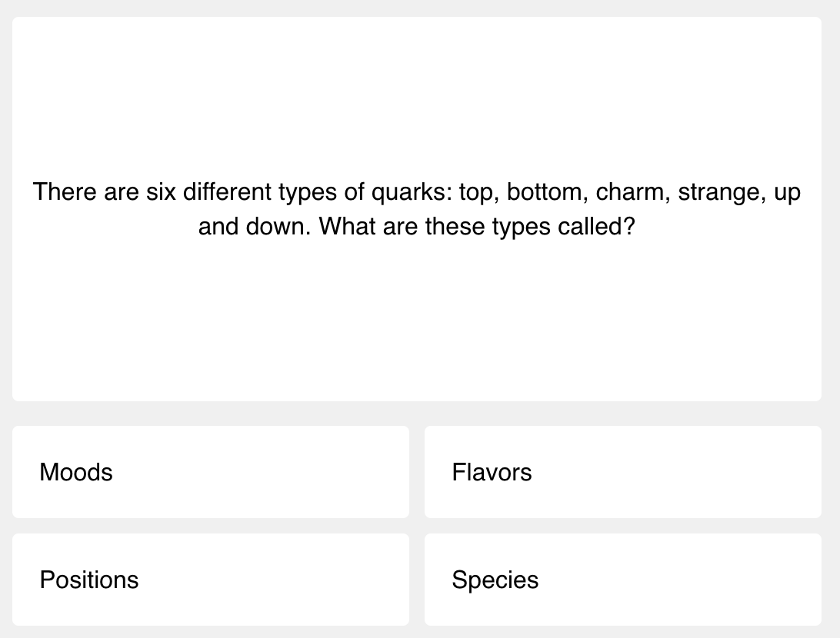Click 'What are these types called?' text
The width and height of the screenshot is (840, 638).
tap(477, 227)
